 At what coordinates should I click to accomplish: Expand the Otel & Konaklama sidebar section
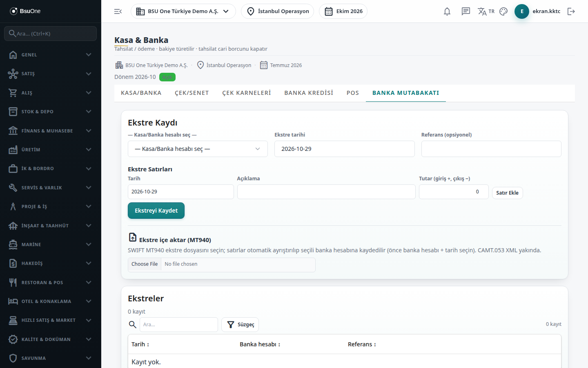[51, 301]
